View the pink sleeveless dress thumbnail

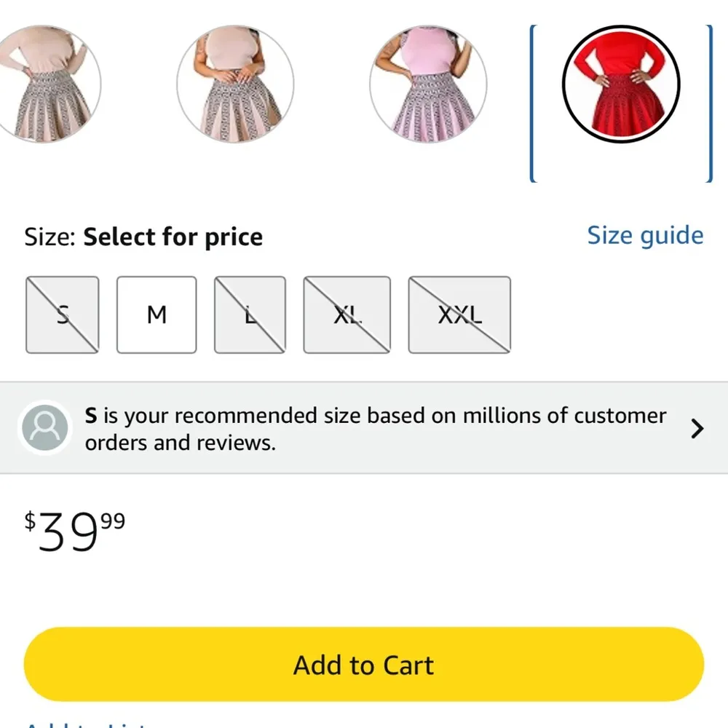pos(429,84)
